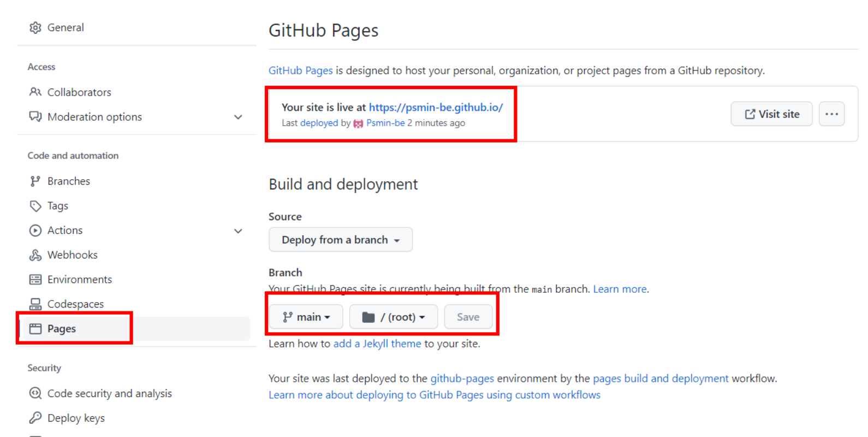The image size is (868, 437).
Task: Open the Deploy from a branch dropdown
Action: tap(341, 240)
